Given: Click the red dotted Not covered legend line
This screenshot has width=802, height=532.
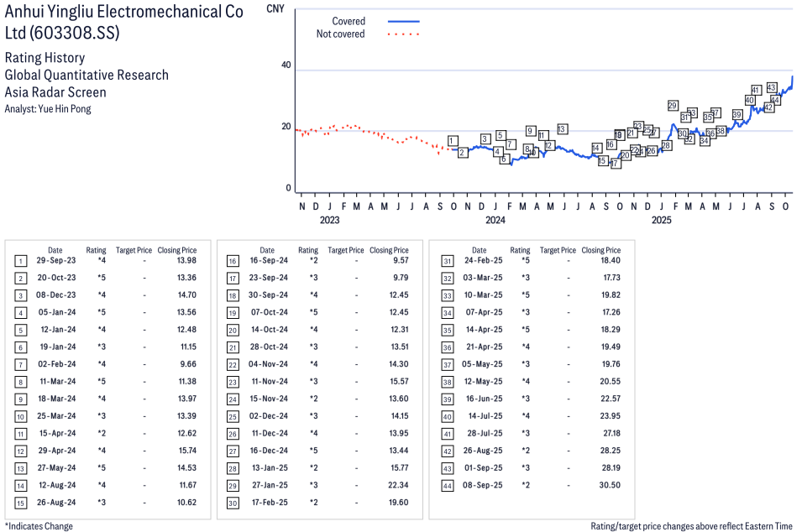Looking at the screenshot, I should click(403, 34).
